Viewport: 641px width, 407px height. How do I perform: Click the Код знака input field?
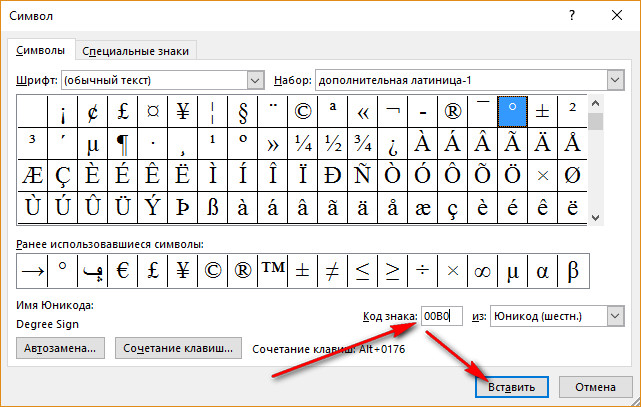[442, 317]
